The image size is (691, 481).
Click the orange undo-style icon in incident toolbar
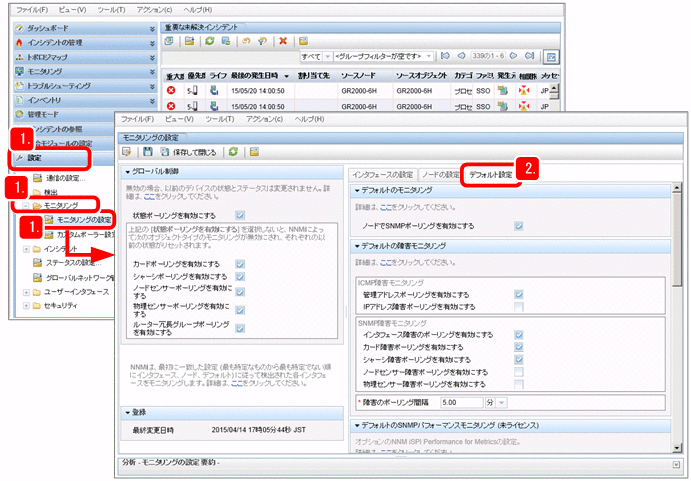246,41
